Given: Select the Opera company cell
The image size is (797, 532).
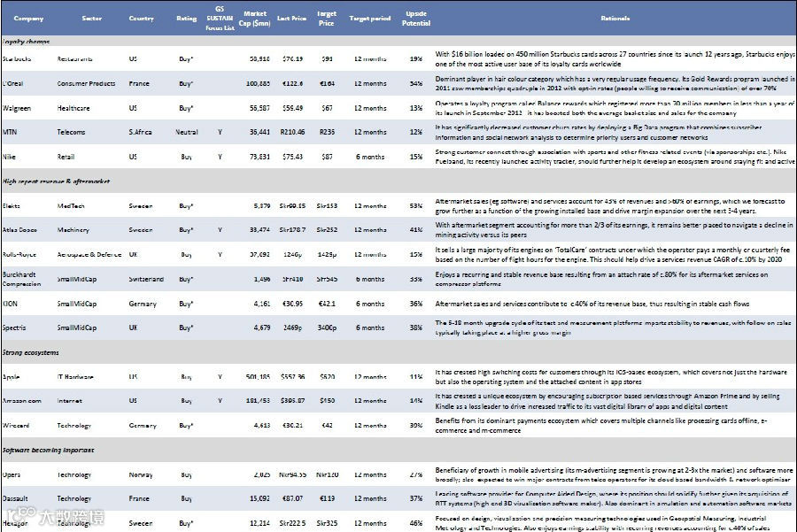Looking at the screenshot, I should [12, 474].
